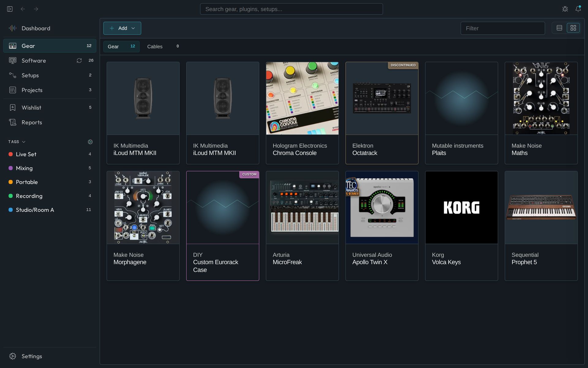Image resolution: width=588 pixels, height=368 pixels.
Task: Switch to list view layout
Action: click(x=559, y=28)
